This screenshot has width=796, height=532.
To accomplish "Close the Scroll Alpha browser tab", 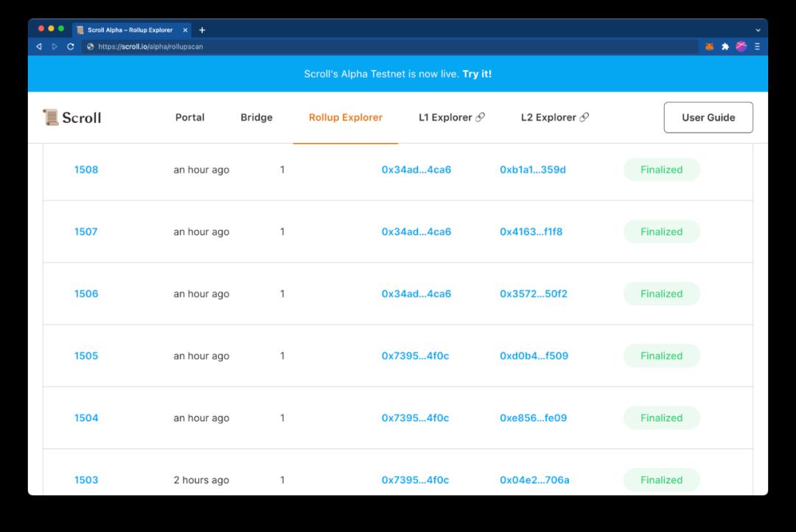I will pyautogui.click(x=185, y=30).
